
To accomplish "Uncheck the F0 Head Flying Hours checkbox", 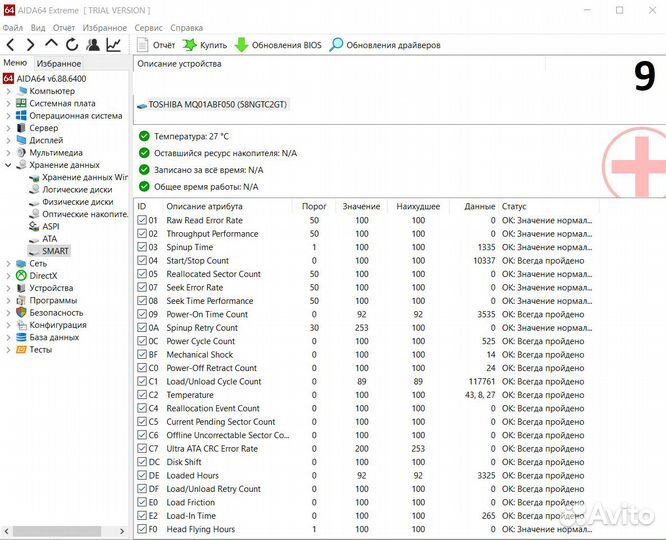I will 142,529.
